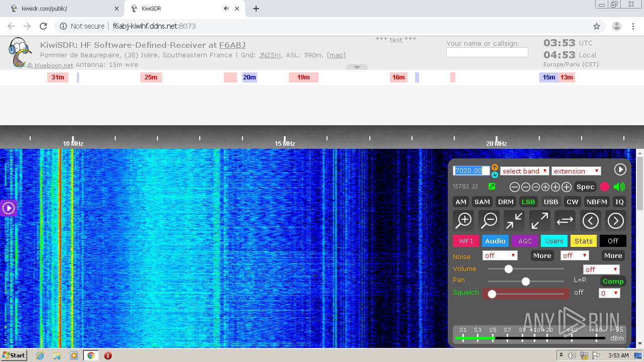The width and height of the screenshot is (644, 362).
Task: Reload the browser page
Action: point(43,26)
